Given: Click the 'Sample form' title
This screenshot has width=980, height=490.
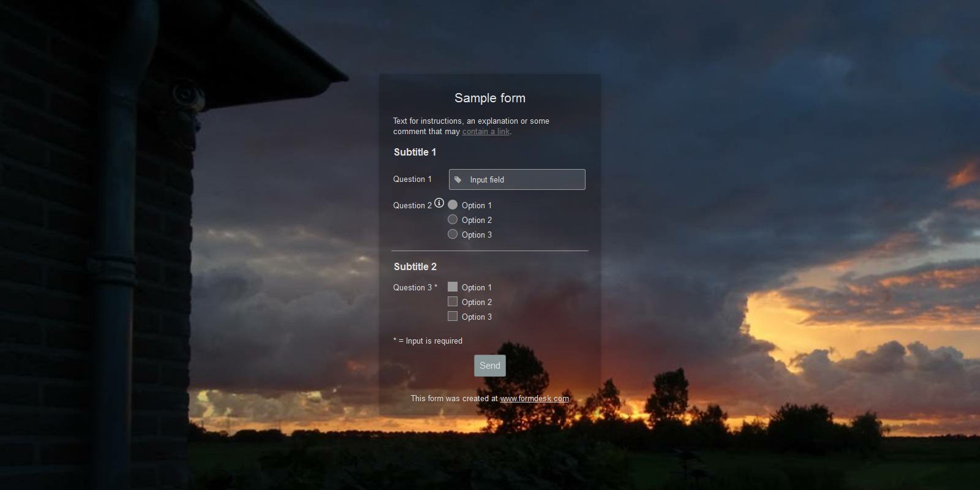Looking at the screenshot, I should tap(490, 98).
